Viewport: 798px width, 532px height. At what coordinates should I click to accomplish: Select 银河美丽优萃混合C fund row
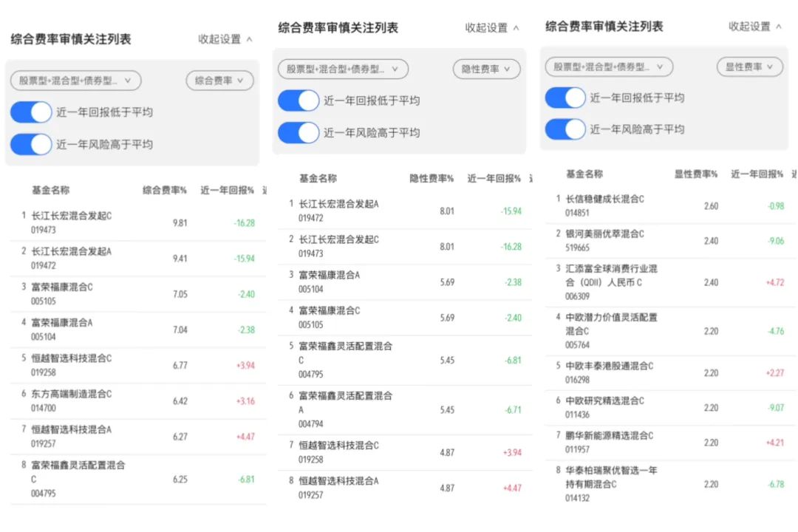click(604, 240)
